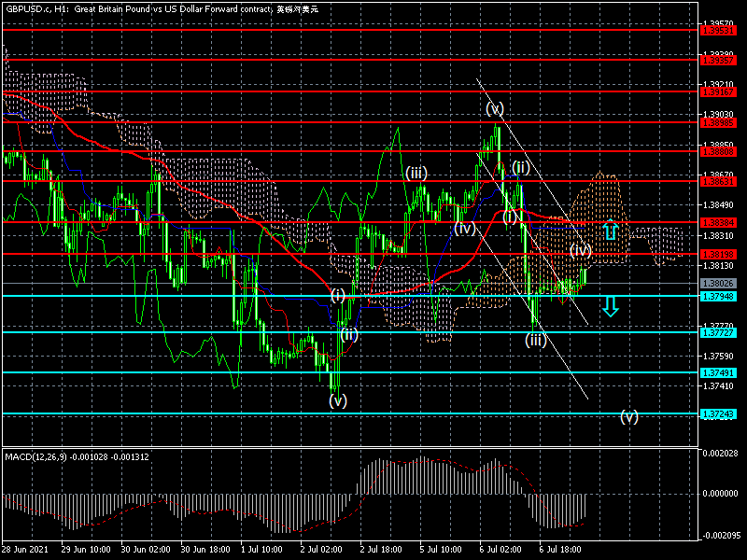Click the 2 Jul 02:00 time label
The image size is (747, 560).
(x=321, y=549)
